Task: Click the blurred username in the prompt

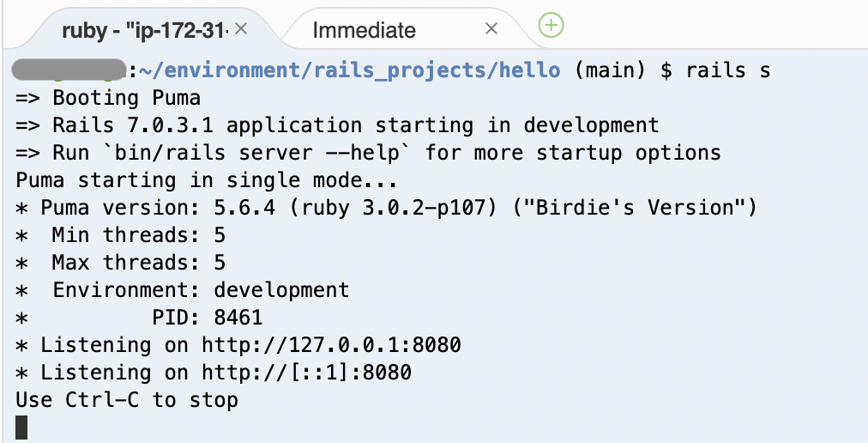Action: pyautogui.click(x=69, y=70)
